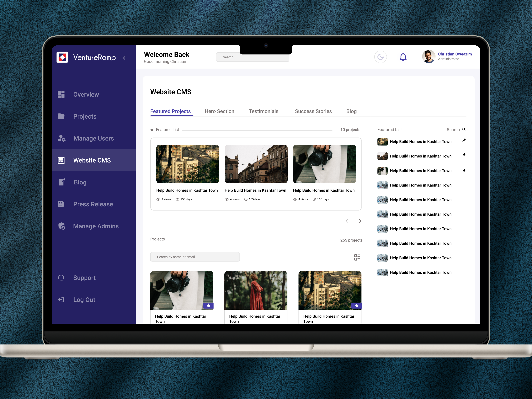Image resolution: width=532 pixels, height=399 pixels.
Task: Open the apartment buildings featured thumbnail
Action: [188, 164]
